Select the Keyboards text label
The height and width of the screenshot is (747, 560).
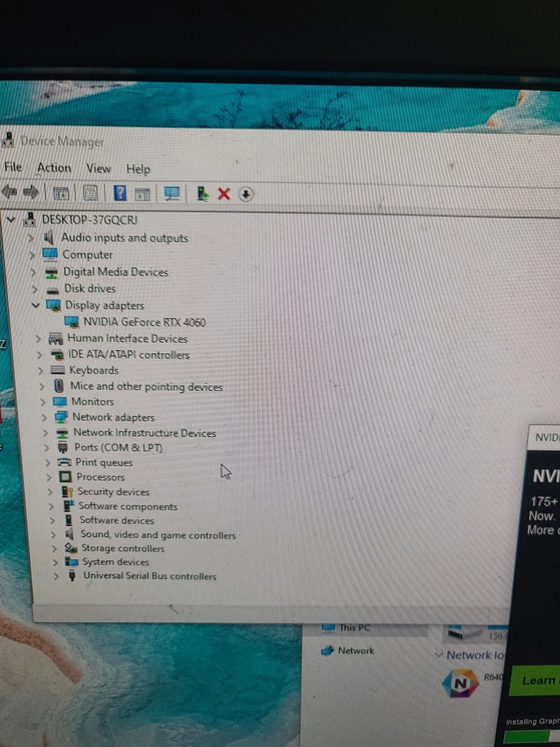tap(94, 371)
